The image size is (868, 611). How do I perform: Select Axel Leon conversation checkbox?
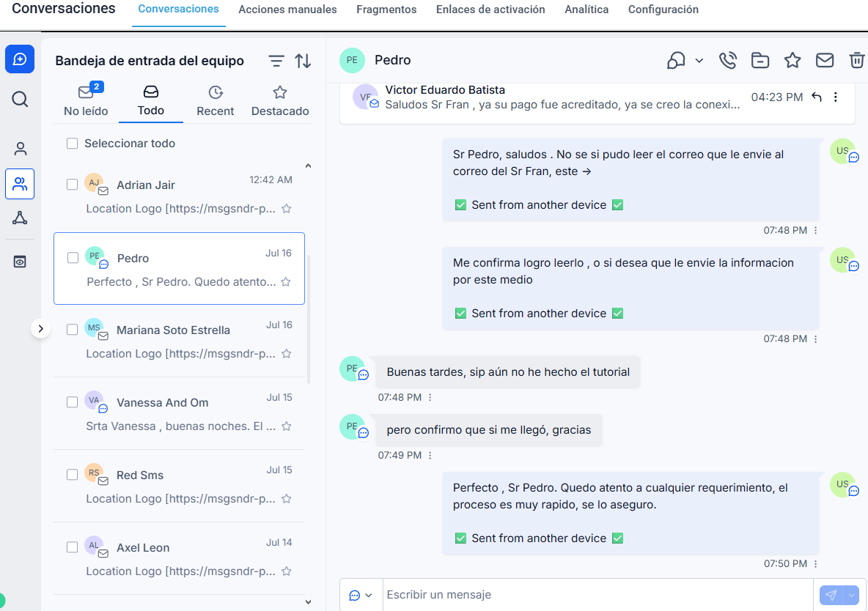(72, 547)
